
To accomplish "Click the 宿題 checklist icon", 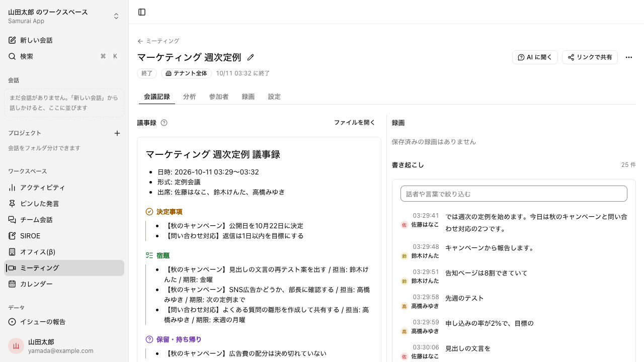I will (149, 255).
